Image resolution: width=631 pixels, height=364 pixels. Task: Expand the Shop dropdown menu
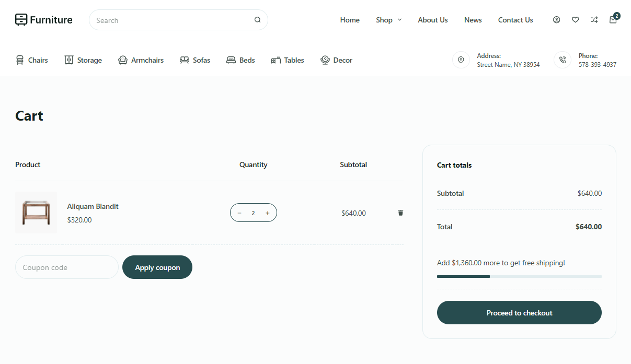pos(388,20)
